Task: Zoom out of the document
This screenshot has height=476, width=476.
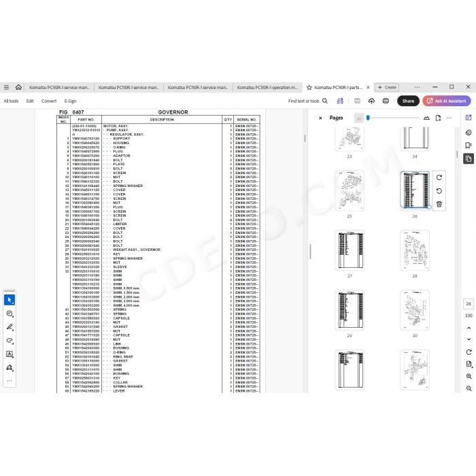Action: pos(469,388)
